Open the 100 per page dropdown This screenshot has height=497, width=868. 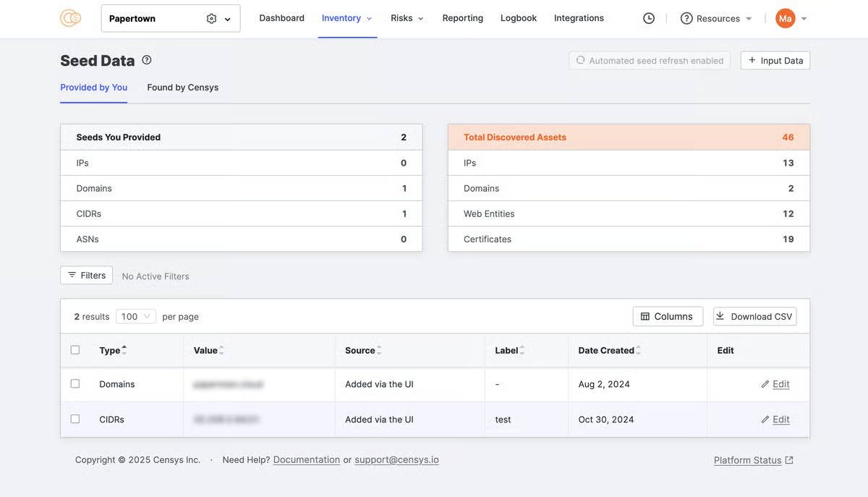[x=136, y=317]
